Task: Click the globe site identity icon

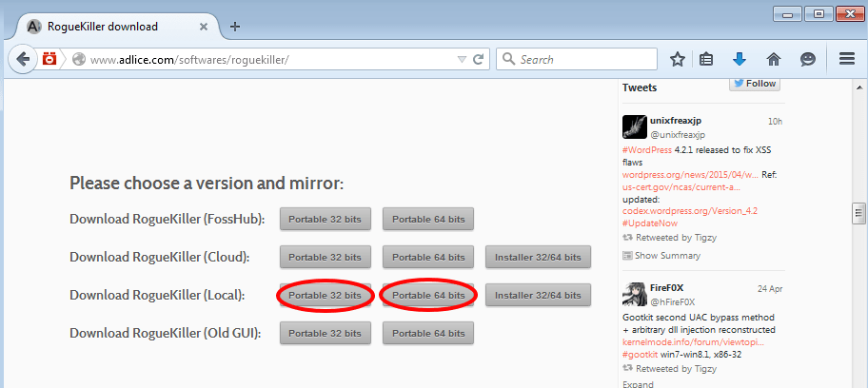Action: [x=79, y=59]
